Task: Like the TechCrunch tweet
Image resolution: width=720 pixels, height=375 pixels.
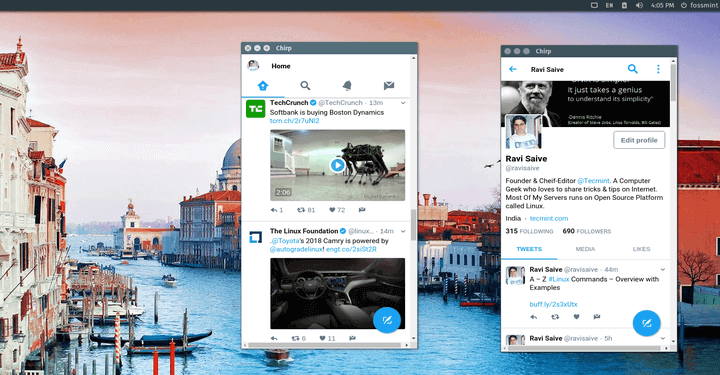Action: coord(332,210)
